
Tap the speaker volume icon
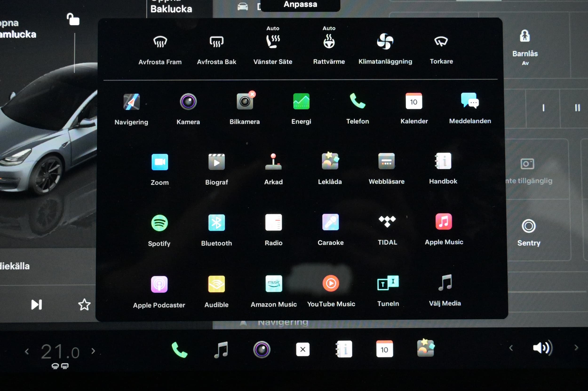click(x=543, y=348)
